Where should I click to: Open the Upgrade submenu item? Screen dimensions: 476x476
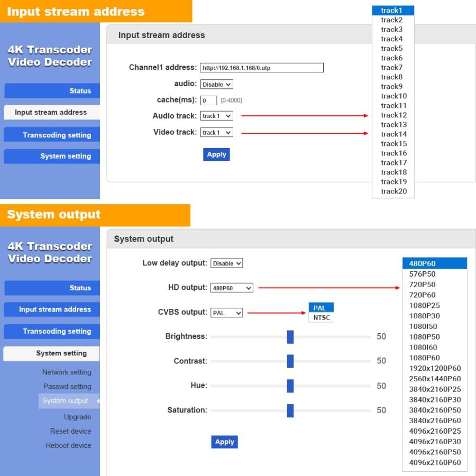point(77,417)
